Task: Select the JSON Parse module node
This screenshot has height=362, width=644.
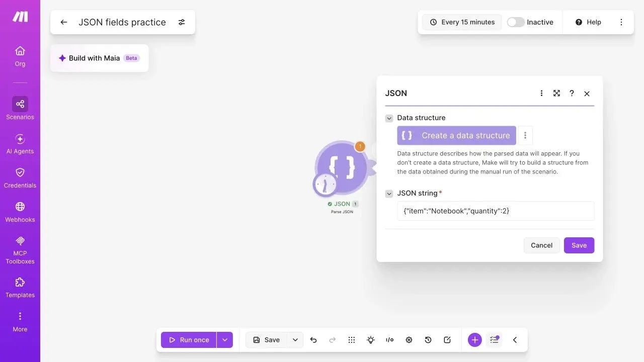Action: pos(342,167)
